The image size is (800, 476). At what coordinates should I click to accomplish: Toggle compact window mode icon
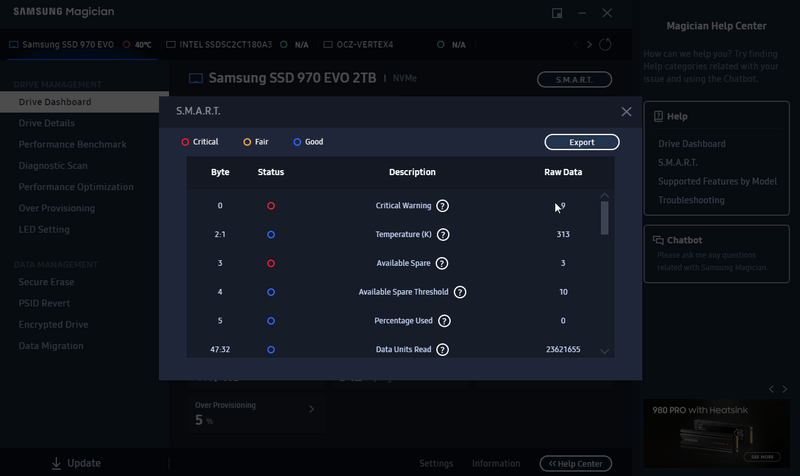[557, 13]
